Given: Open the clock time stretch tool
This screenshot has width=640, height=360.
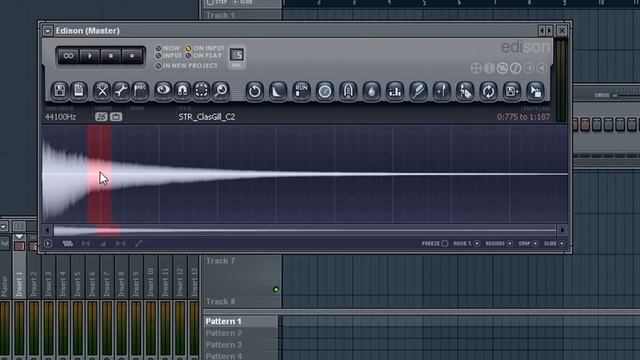Looking at the screenshot, I should (325, 91).
